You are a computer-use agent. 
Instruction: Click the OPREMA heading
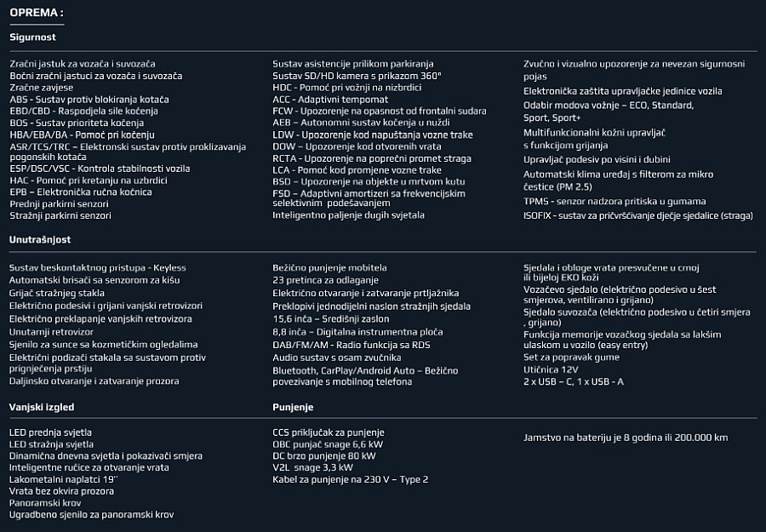(37, 13)
